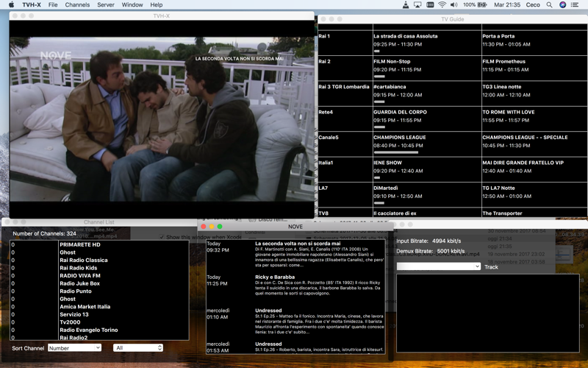Image resolution: width=588 pixels, height=368 pixels.
Task: Open the Track dropdown in the bitrate window
Action: (x=438, y=266)
